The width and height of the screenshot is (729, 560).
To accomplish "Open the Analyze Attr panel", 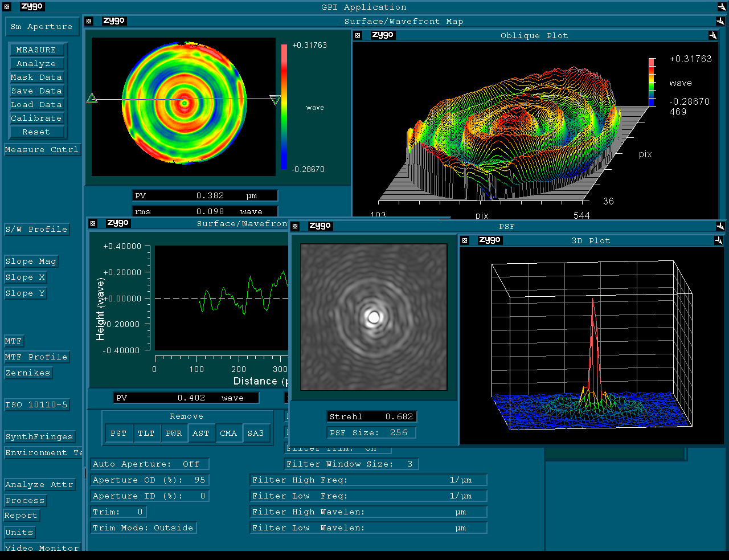I will 39,485.
